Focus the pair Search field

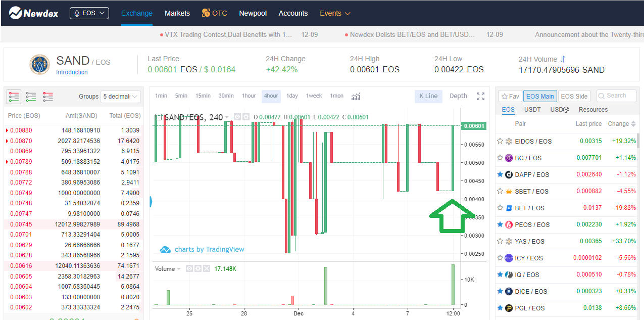pyautogui.click(x=616, y=96)
